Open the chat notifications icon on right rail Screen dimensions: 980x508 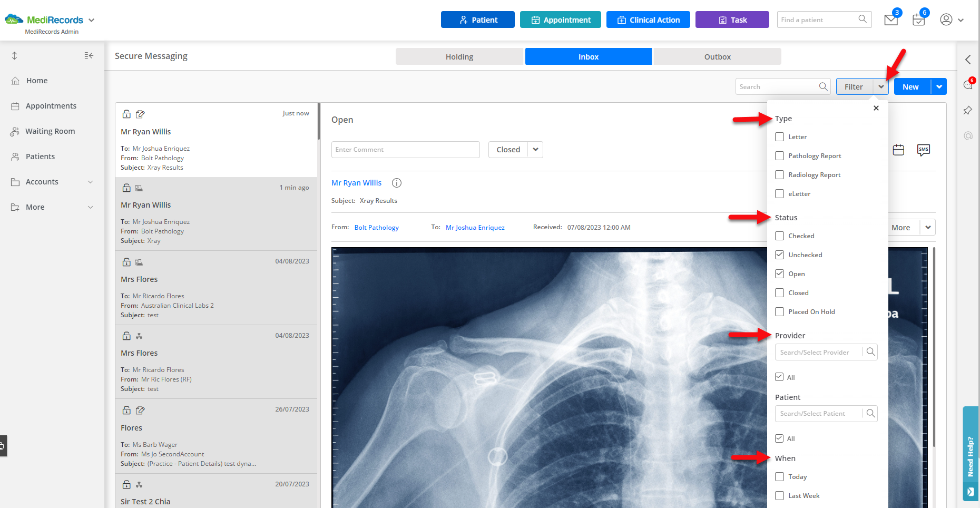point(968,84)
